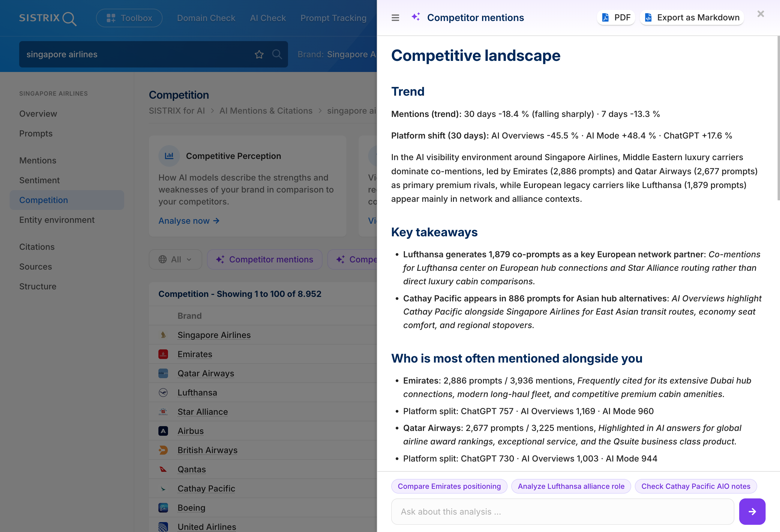780x532 pixels.
Task: Open Citations in sidebar
Action: pyautogui.click(x=37, y=247)
